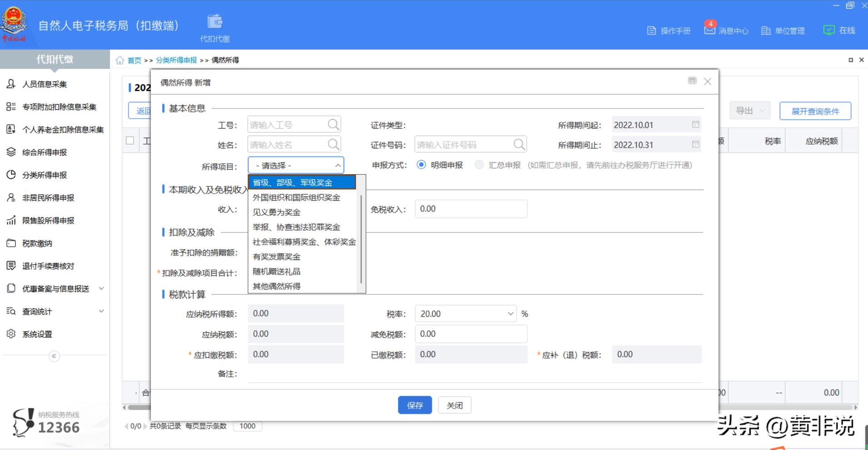Open calendar icon for 所得期间起

(695, 125)
